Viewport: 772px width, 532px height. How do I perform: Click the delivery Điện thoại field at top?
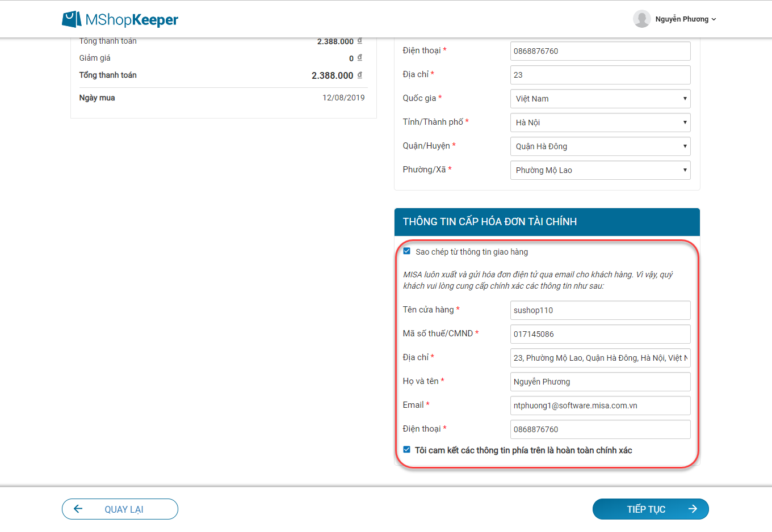pyautogui.click(x=600, y=51)
